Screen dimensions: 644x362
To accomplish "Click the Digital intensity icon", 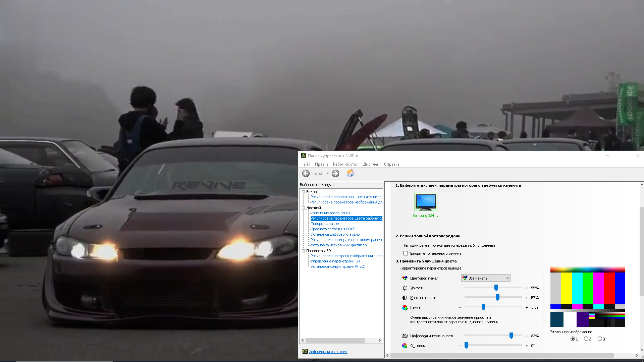I will [405, 336].
